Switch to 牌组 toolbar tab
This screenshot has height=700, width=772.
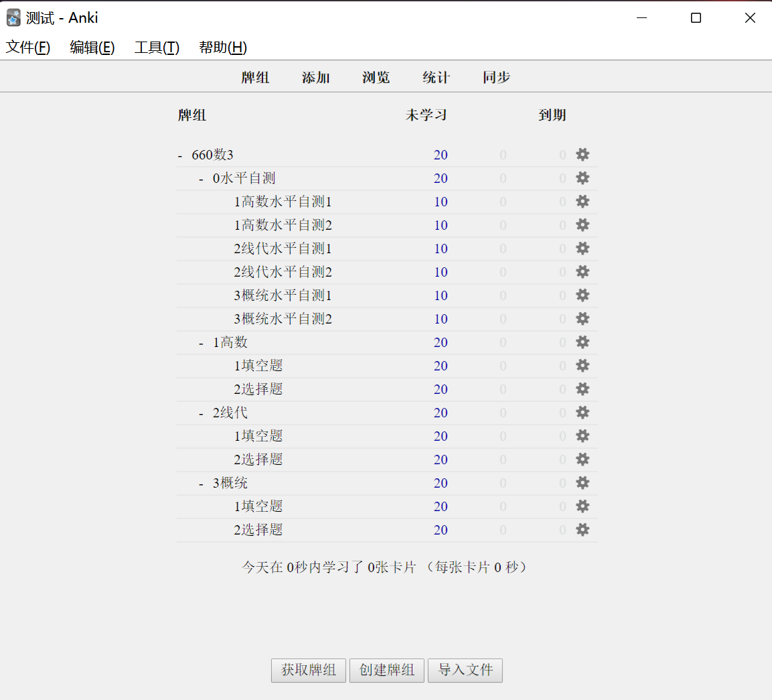(255, 77)
